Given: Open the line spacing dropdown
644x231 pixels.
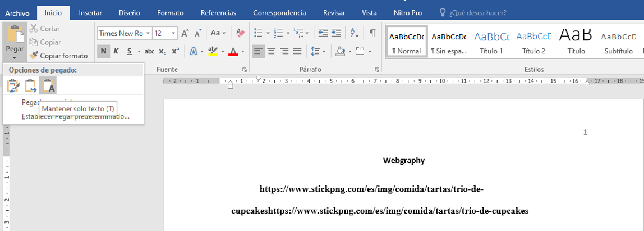Looking at the screenshot, I should coord(318,51).
